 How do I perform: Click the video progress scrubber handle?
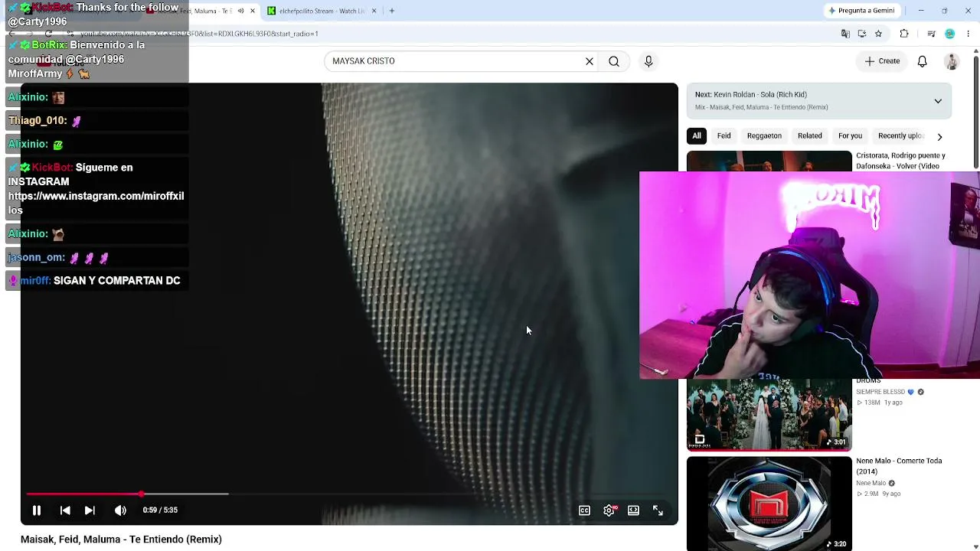point(141,494)
